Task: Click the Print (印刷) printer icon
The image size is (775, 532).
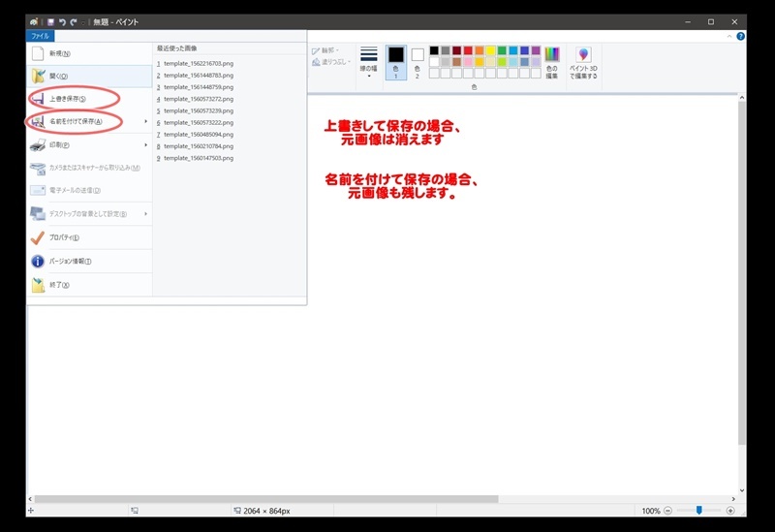Action: point(38,144)
